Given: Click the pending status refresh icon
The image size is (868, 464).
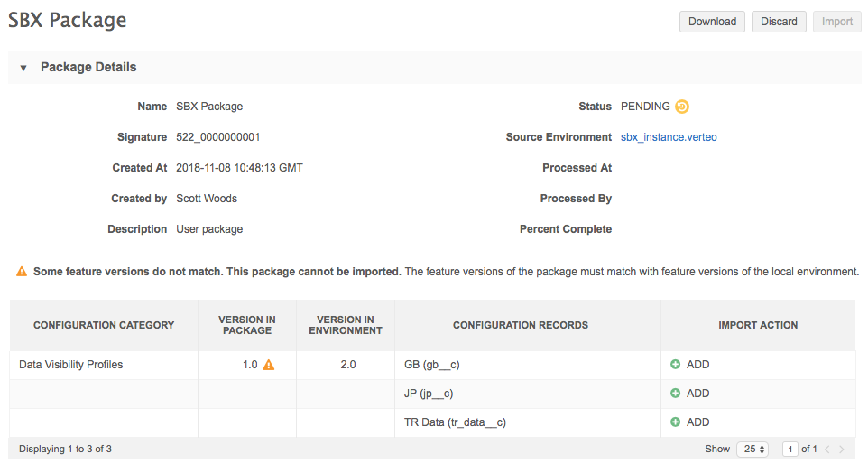Looking at the screenshot, I should click(682, 107).
